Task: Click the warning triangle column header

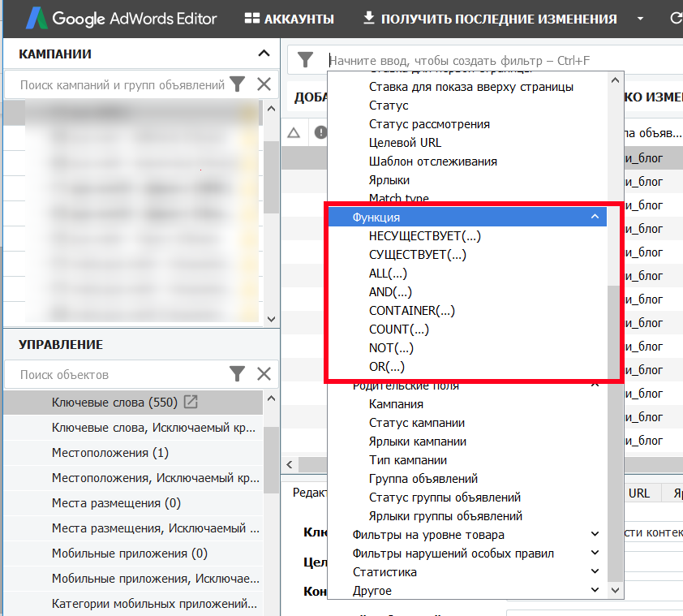Action: (294, 132)
